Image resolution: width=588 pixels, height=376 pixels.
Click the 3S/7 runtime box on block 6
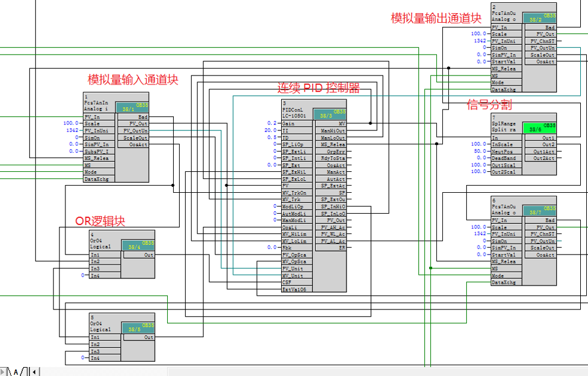[539, 211]
